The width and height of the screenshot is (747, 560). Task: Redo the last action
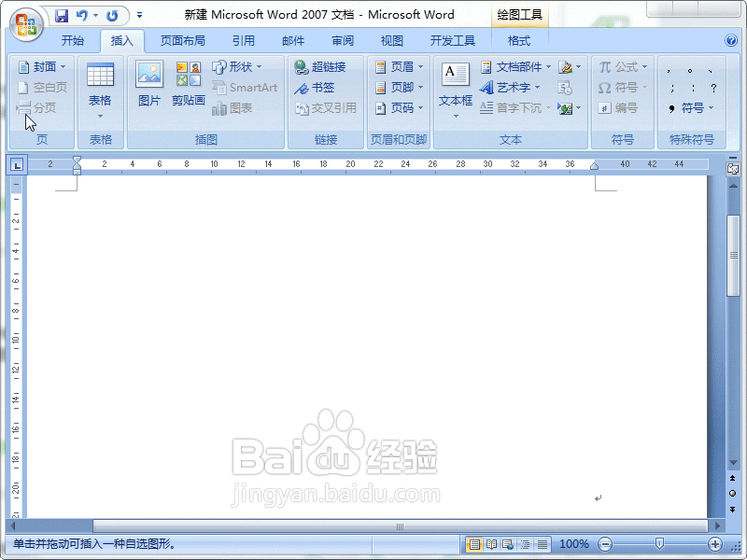click(112, 16)
